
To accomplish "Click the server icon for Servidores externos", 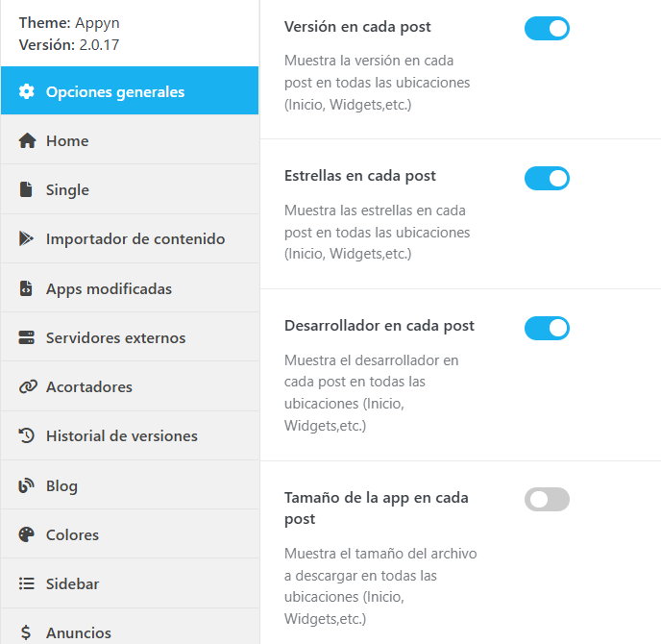I will click(x=27, y=338).
